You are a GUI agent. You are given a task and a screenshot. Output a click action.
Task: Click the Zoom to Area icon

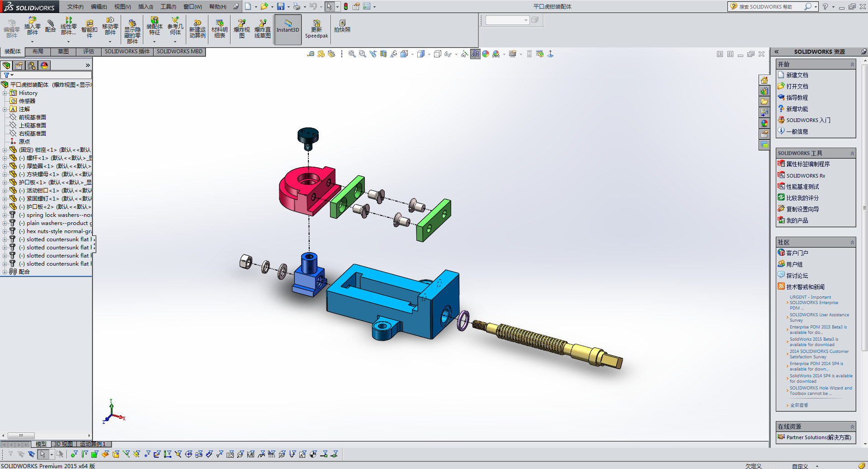(362, 54)
